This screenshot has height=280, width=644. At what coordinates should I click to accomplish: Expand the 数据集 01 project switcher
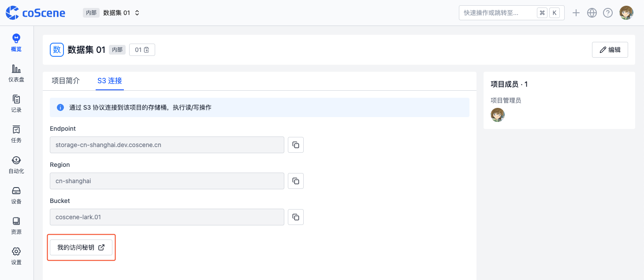121,13
